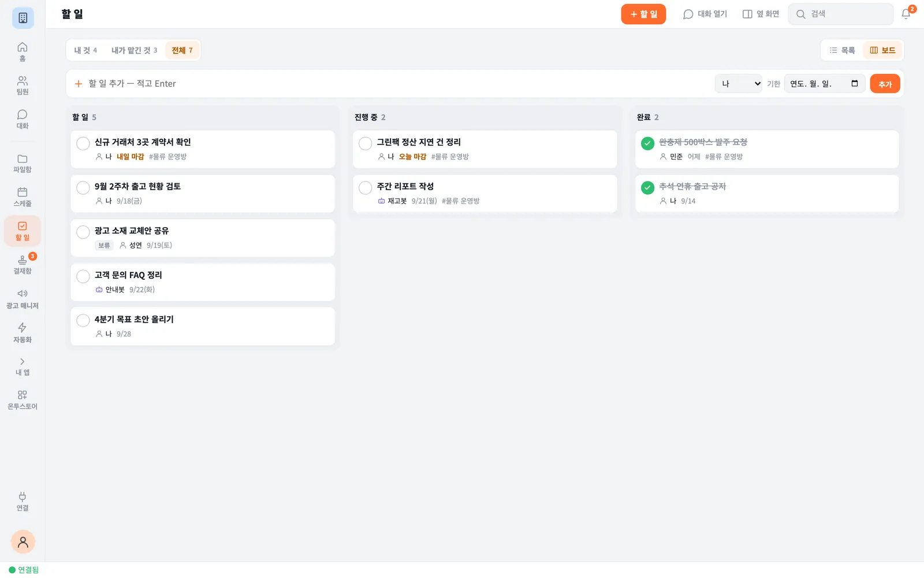The image size is (924, 578).
Task: Select 할 일 in sidebar
Action: [23, 231]
